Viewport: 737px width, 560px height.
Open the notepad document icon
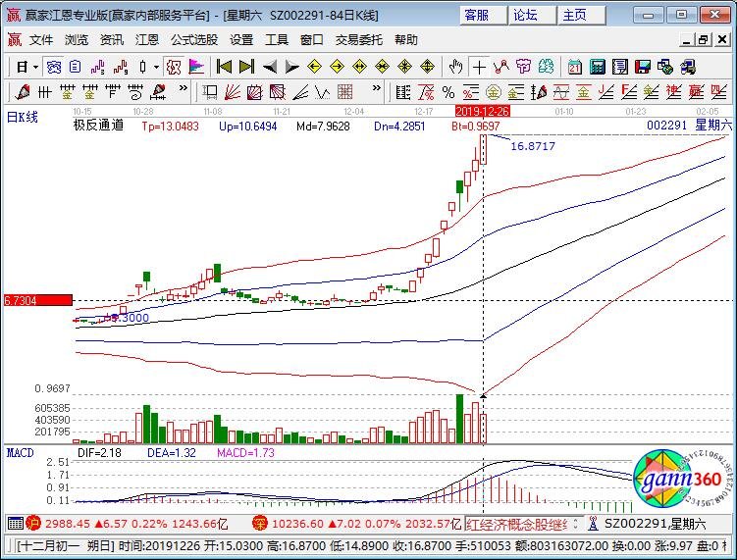(619, 67)
